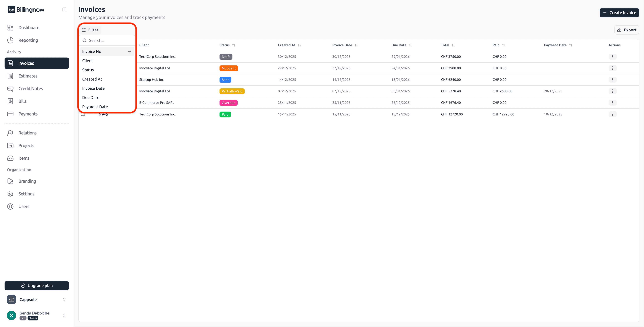Click the Create Invoice button

point(619,13)
